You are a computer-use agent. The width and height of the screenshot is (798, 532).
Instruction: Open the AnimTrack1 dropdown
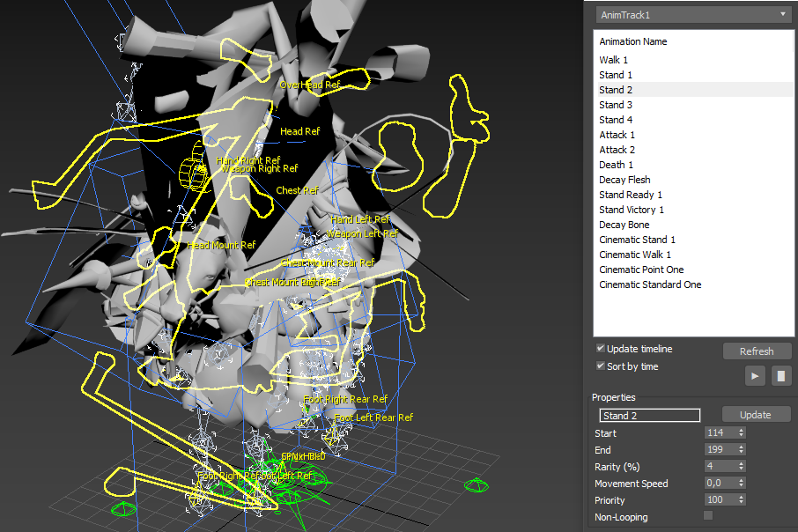pyautogui.click(x=694, y=14)
